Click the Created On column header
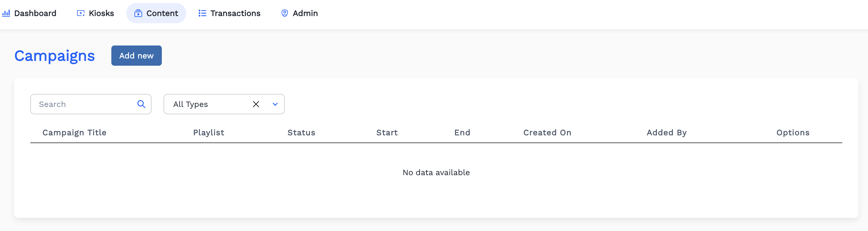 pos(547,132)
